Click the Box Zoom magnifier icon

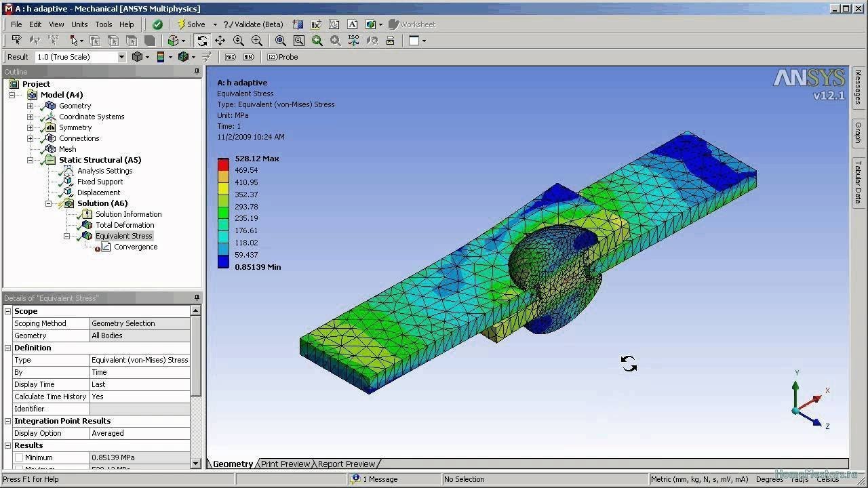(257, 41)
